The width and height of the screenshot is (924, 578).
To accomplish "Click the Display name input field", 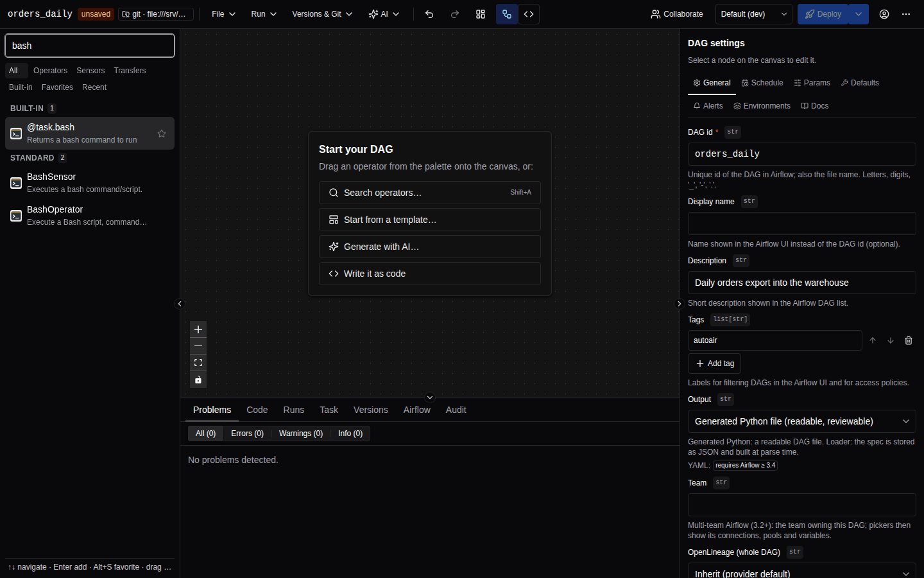I will point(802,223).
